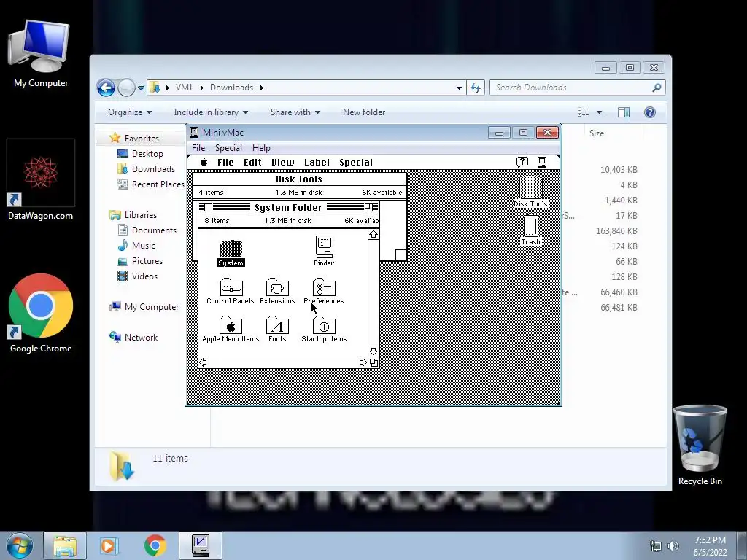The width and height of the screenshot is (747, 560).
Task: Click the System Folder zoom box
Action: click(x=368, y=207)
